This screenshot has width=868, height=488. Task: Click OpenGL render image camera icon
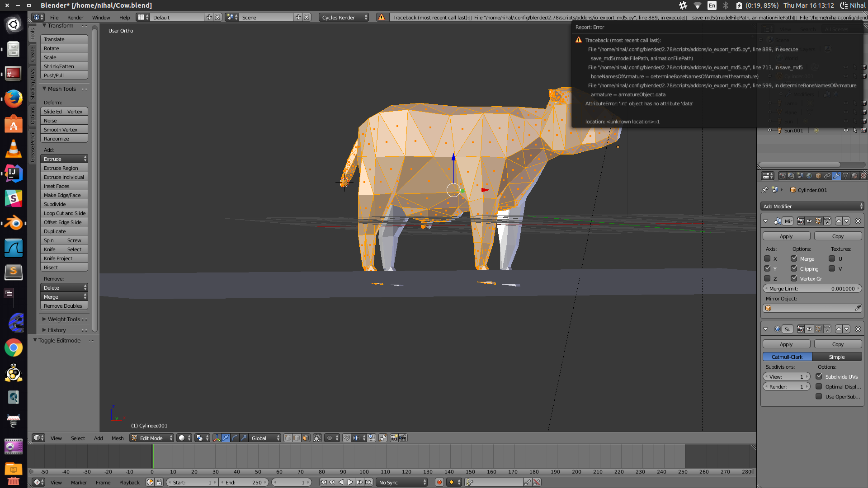(394, 438)
